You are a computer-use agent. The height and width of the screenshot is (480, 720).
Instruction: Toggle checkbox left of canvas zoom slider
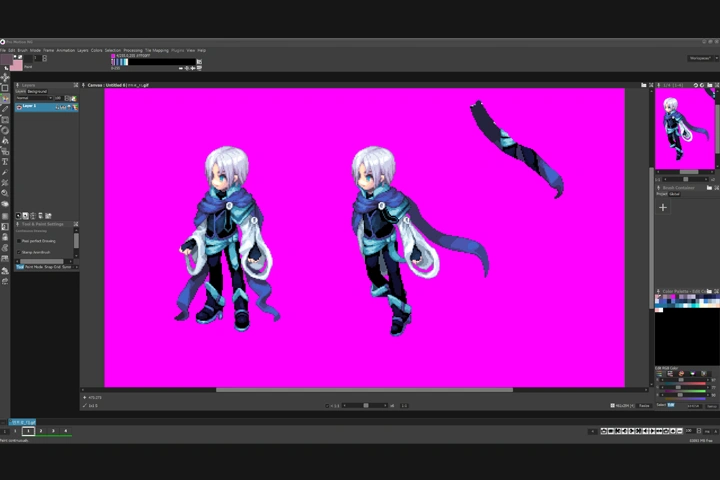[x=327, y=406]
